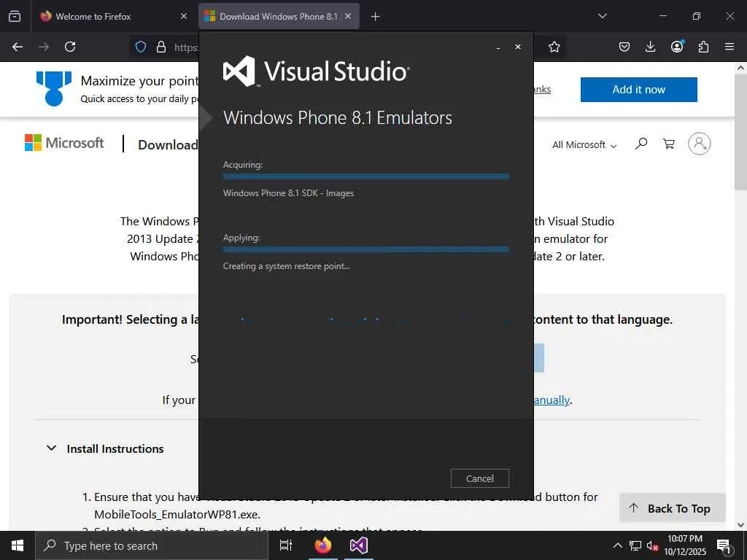This screenshot has width=747, height=560.
Task: Open the Windows Start menu
Action: pyautogui.click(x=18, y=545)
